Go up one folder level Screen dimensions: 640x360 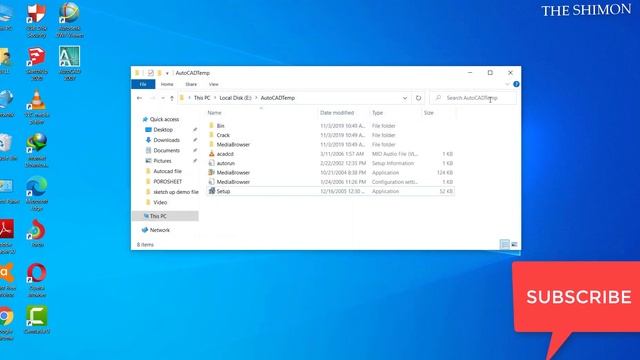coord(172,98)
